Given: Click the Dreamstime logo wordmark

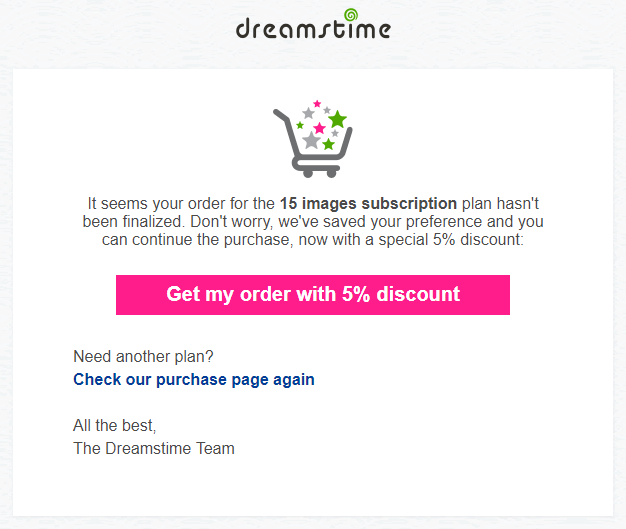Looking at the screenshot, I should coord(310,29).
